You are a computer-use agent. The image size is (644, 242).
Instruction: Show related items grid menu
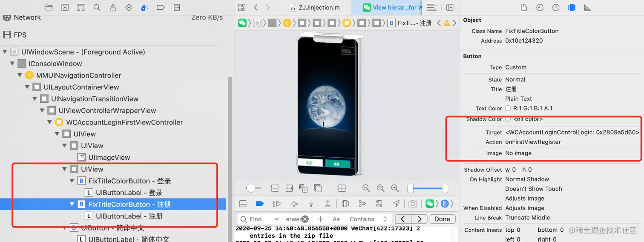point(242,7)
